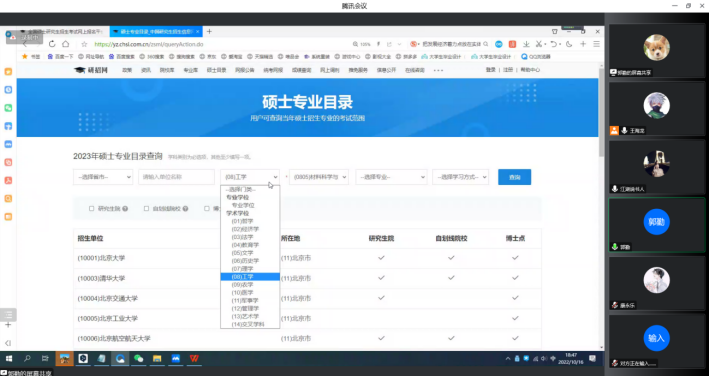The image size is (709, 376).
Task: Open the (08)工学 category dropdown
Action: pyautogui.click(x=250, y=177)
